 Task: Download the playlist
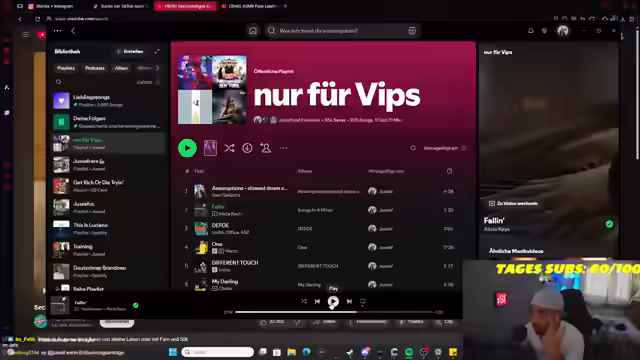pyautogui.click(x=247, y=148)
